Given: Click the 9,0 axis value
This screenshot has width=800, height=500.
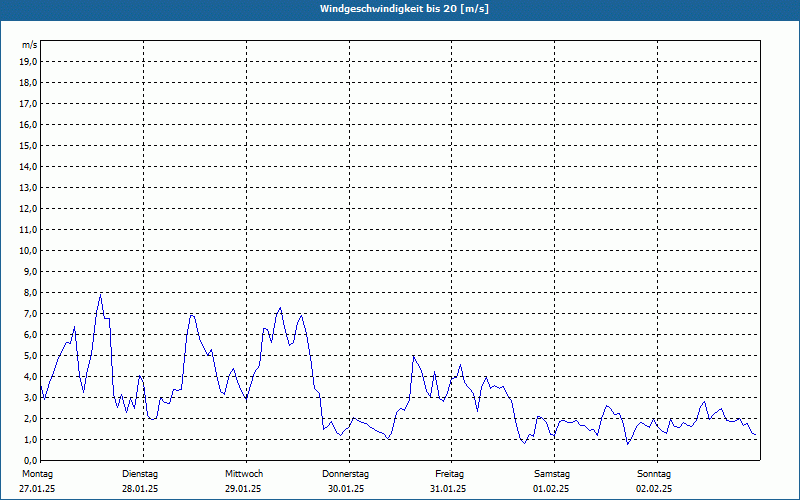Looking at the screenshot, I should pyautogui.click(x=30, y=271).
